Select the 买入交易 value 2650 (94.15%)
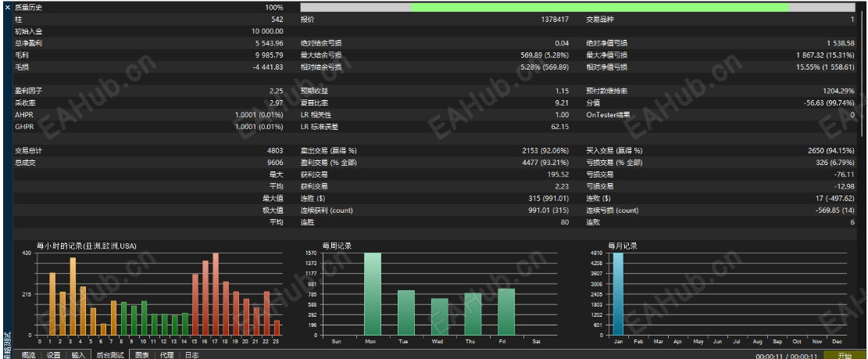Image resolution: width=868 pixels, height=359 pixels. coord(831,151)
